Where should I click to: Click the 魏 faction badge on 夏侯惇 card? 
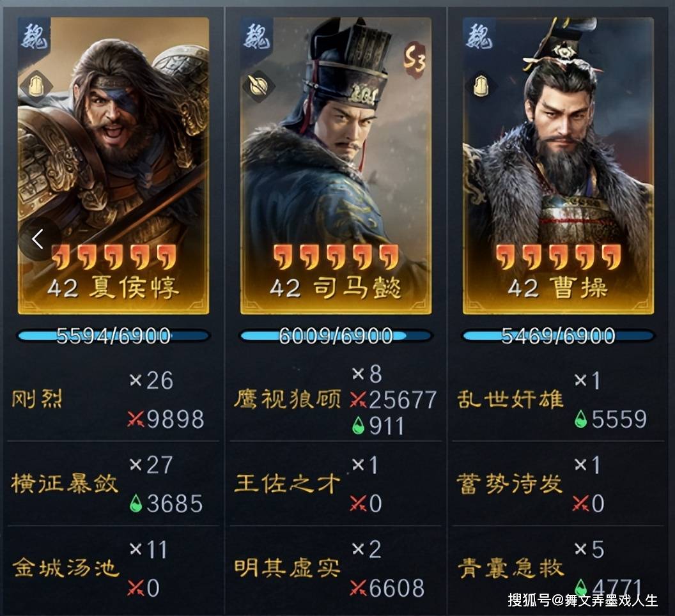click(x=35, y=35)
